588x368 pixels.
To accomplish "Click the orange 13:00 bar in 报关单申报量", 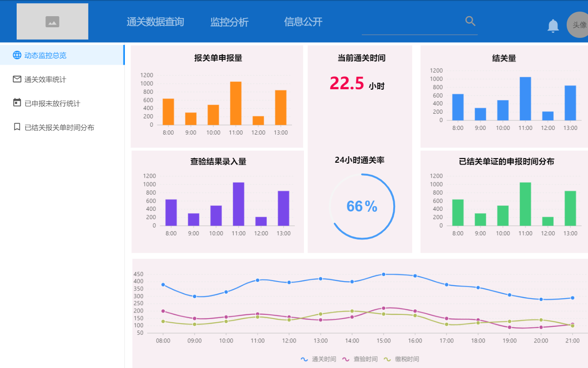I will coord(281,107).
